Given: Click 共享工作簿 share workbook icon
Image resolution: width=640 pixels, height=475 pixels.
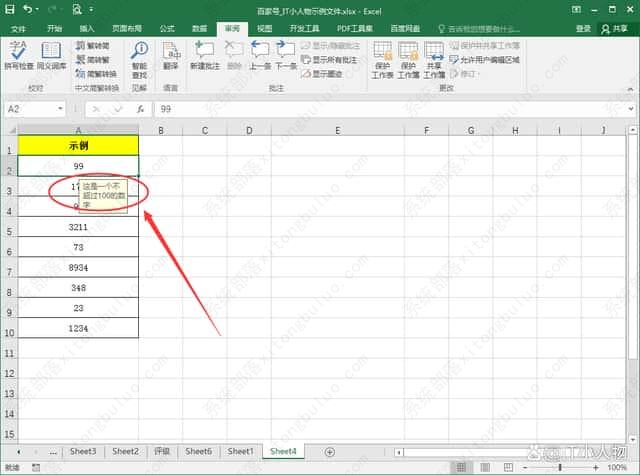Looking at the screenshot, I should point(434,58).
